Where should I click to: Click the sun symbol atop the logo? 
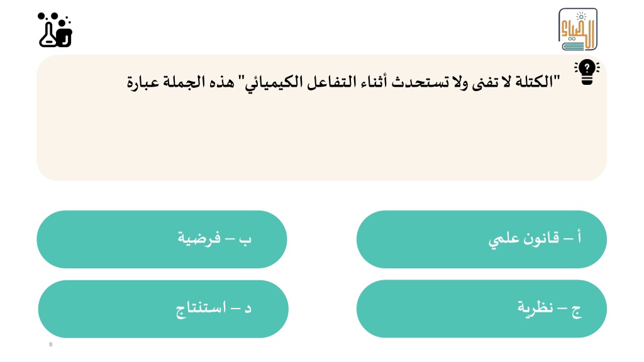point(580,17)
